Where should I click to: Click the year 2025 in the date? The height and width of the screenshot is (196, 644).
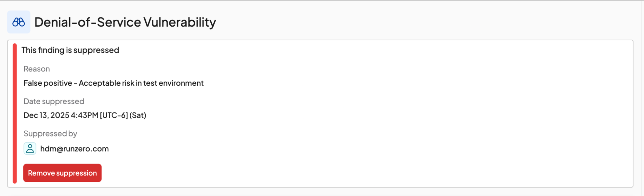pos(60,115)
